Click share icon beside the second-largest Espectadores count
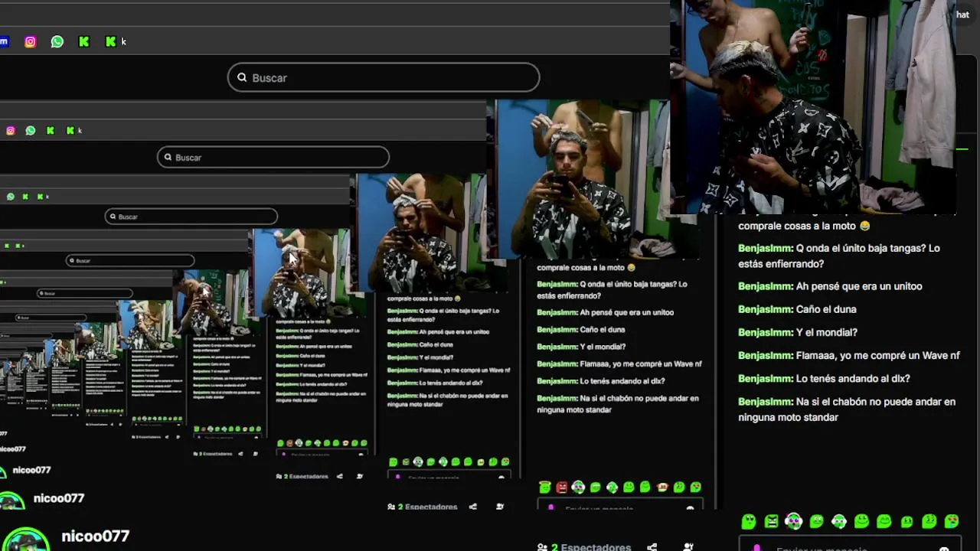The image size is (980, 551). (x=472, y=507)
